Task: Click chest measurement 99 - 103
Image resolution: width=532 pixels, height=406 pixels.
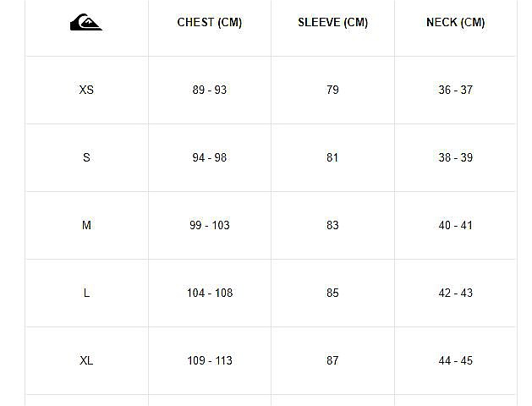Action: (x=209, y=225)
